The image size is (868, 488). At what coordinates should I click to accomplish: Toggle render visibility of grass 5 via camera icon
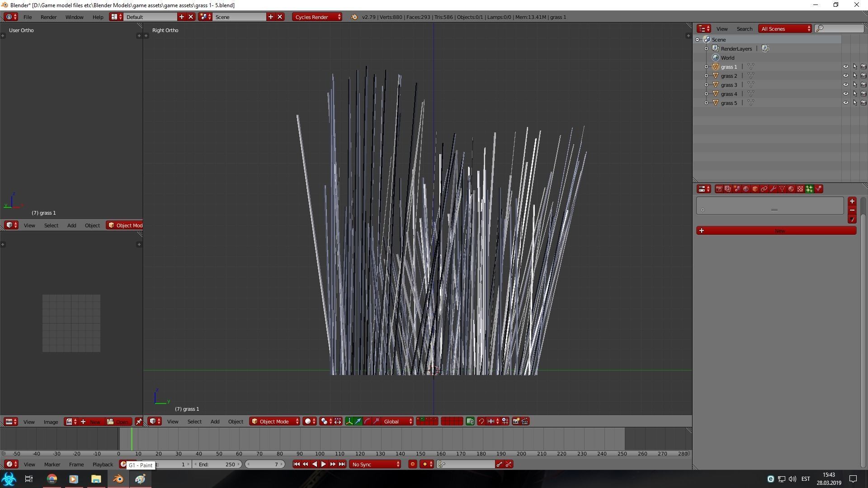point(863,103)
